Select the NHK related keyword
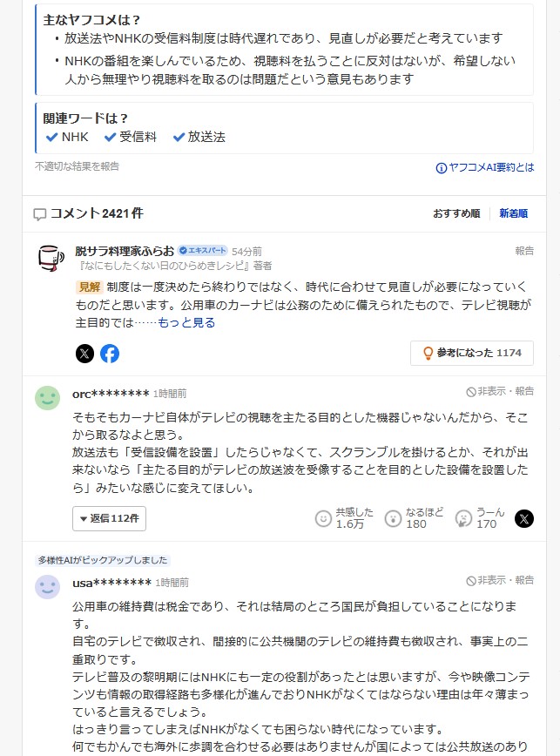This screenshot has width=560, height=756. [67, 137]
